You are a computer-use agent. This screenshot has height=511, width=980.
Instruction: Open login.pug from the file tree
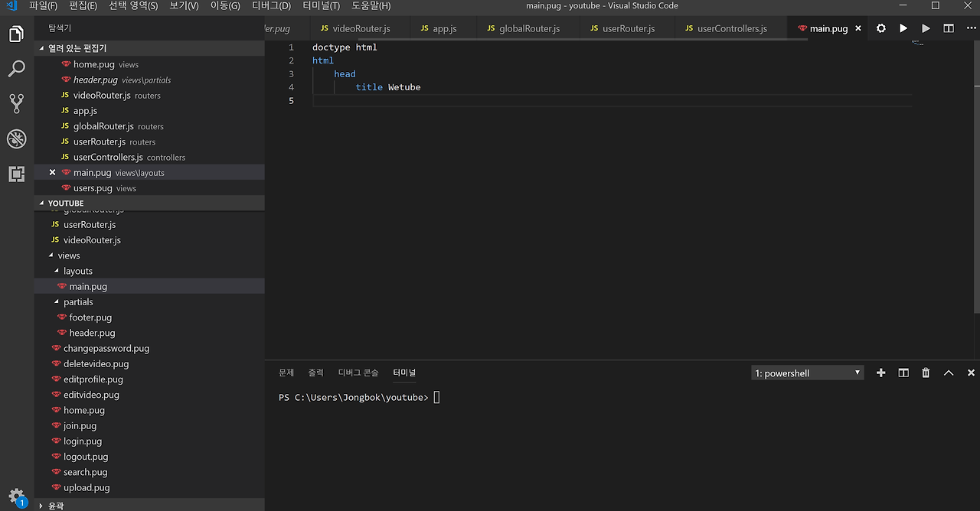point(82,441)
